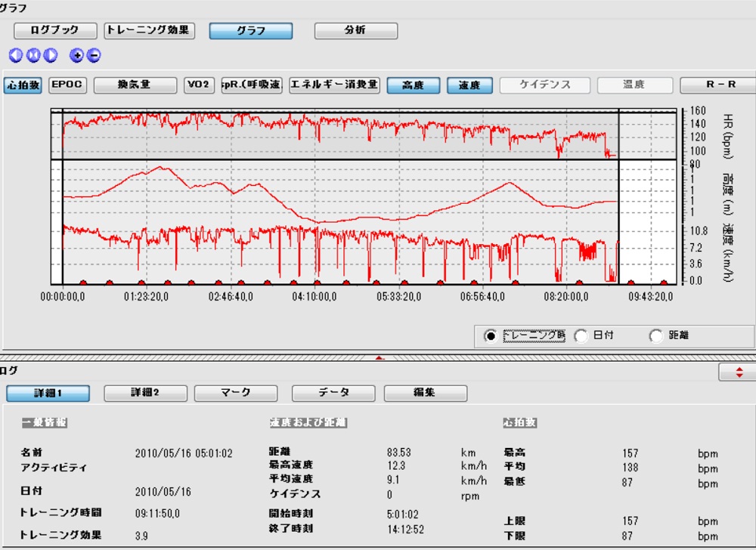Open the データ data tab
This screenshot has width=756, height=550.
click(333, 393)
